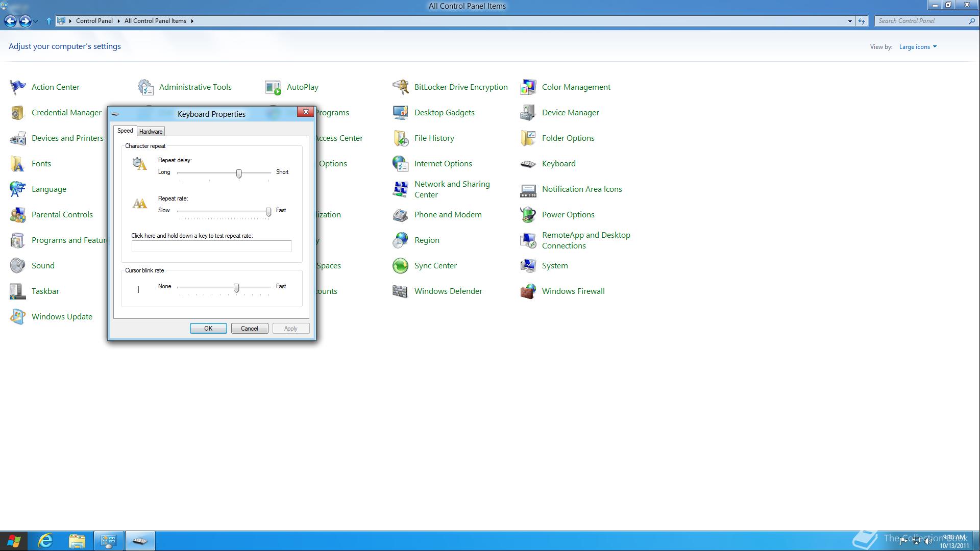Launch Internet Explorer from taskbar
Screen dimensions: 980x551
[46, 541]
